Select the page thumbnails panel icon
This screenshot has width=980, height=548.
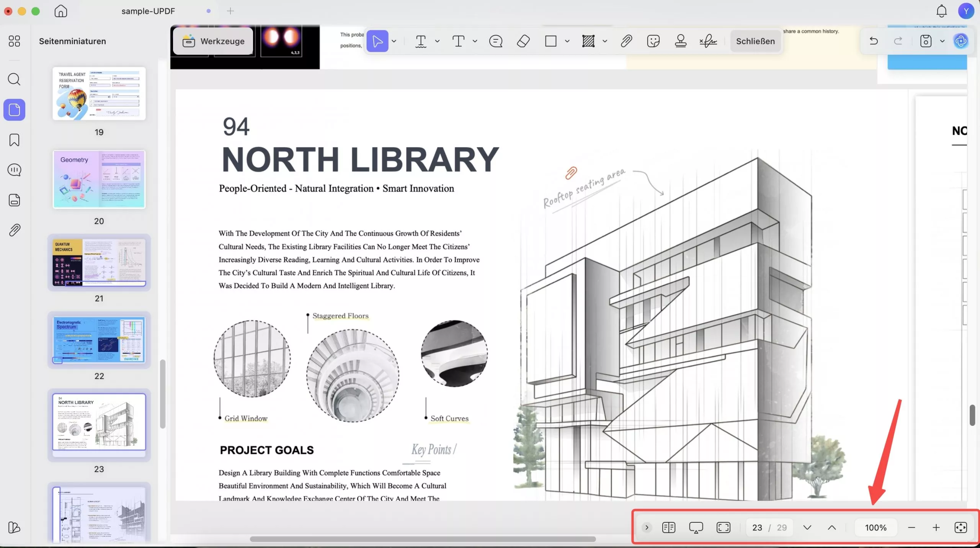(x=15, y=110)
